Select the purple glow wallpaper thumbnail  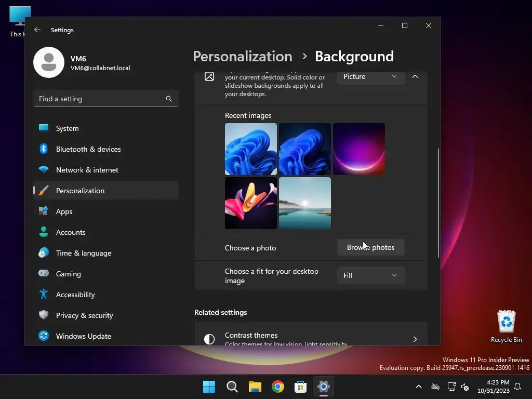click(359, 149)
